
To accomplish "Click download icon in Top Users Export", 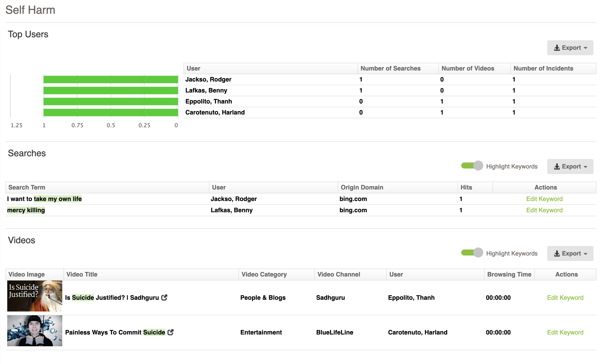I will tap(557, 48).
